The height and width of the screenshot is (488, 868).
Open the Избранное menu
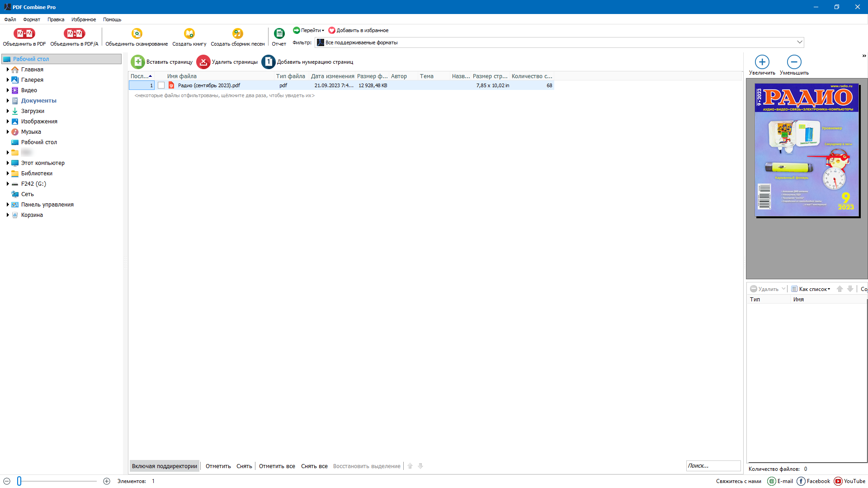pos(83,19)
